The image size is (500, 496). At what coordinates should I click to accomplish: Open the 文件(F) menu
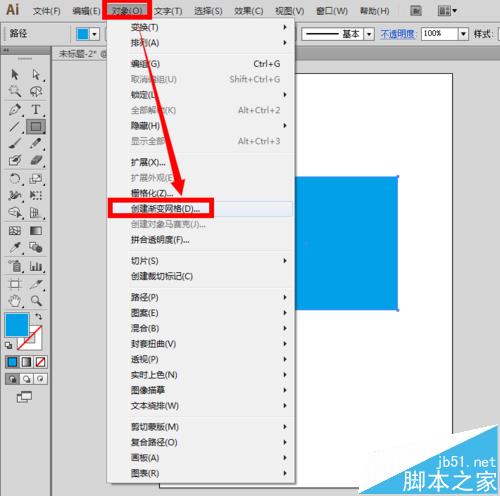tap(47, 11)
